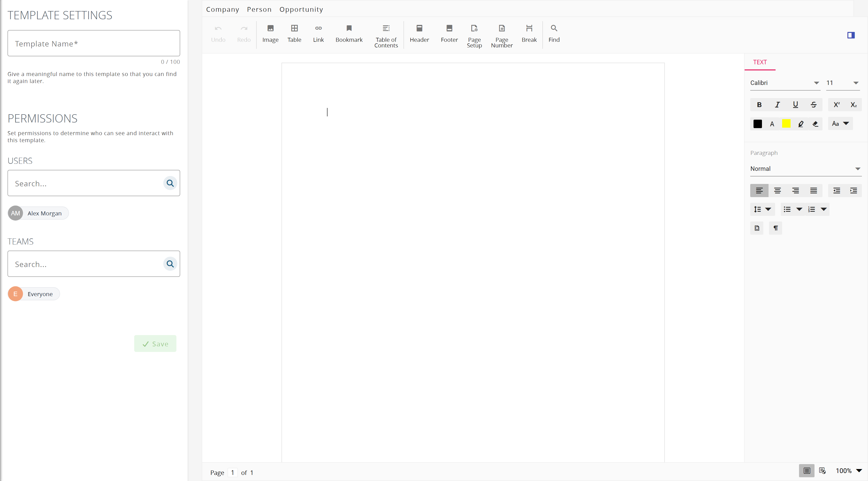Image resolution: width=868 pixels, height=481 pixels.
Task: Focus the Template Name field
Action: point(94,43)
